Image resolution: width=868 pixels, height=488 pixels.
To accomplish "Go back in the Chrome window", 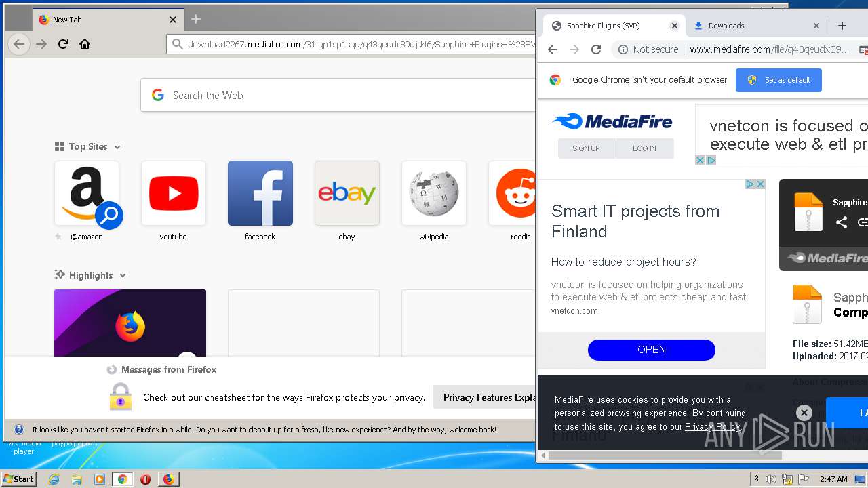I will [553, 49].
